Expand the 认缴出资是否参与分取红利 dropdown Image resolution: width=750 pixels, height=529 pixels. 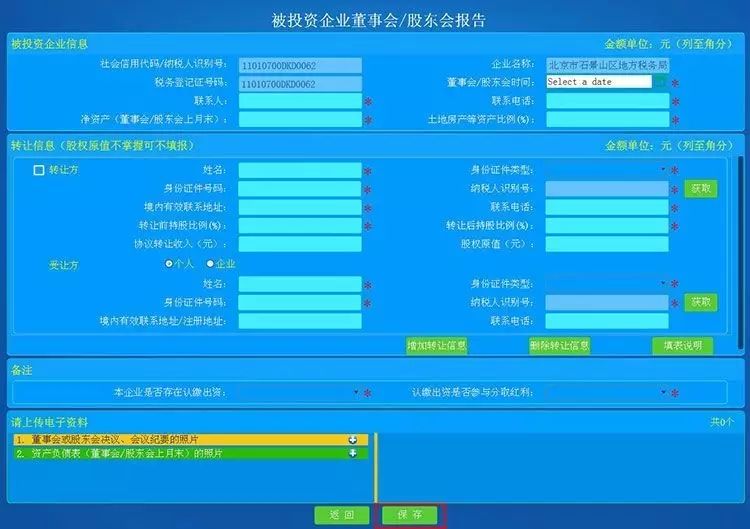click(608, 393)
